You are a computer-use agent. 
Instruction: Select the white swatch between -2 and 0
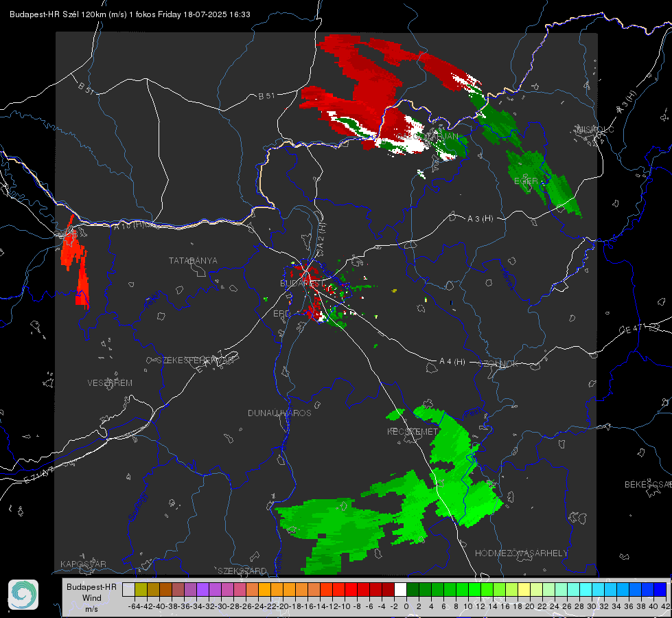point(400,589)
